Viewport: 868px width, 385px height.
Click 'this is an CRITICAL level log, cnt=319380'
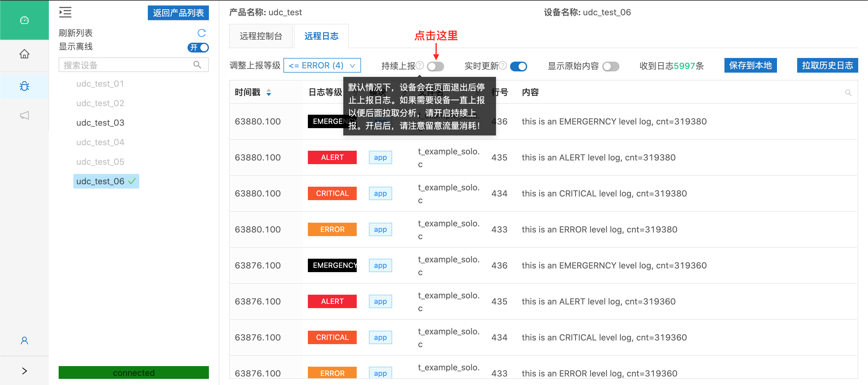coord(604,193)
